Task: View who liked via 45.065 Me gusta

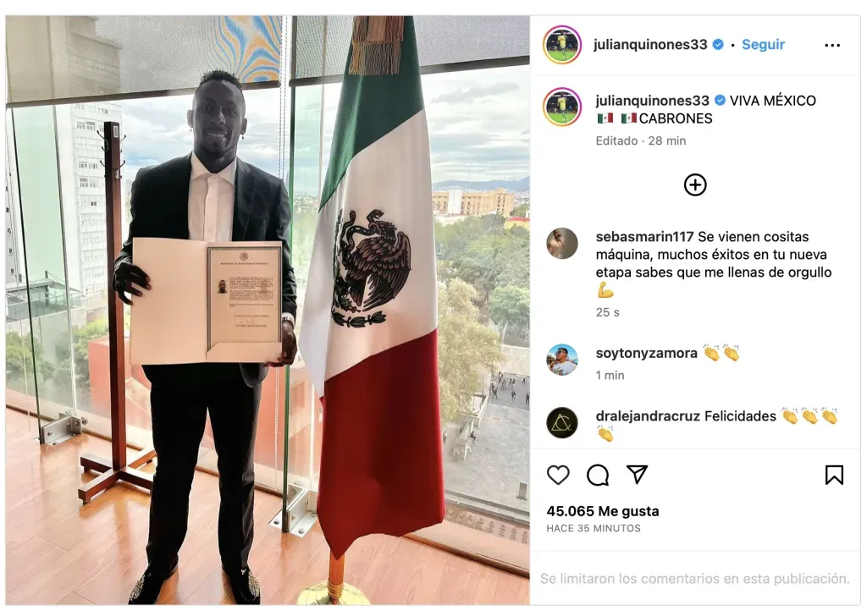Action: point(603,511)
